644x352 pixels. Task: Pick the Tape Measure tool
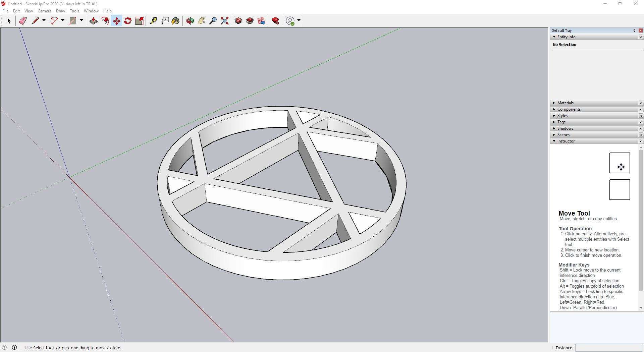[153, 21]
